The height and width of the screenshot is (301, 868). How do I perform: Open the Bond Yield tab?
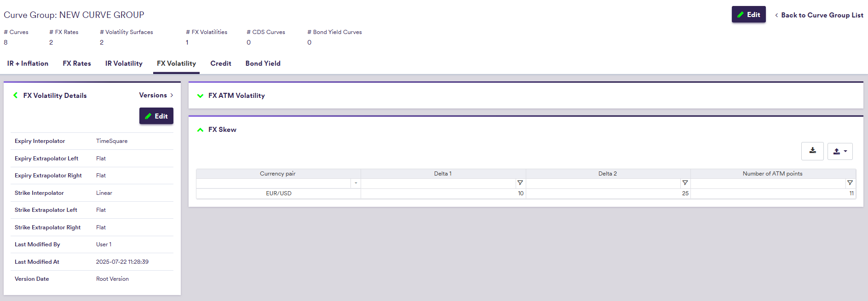(263, 63)
